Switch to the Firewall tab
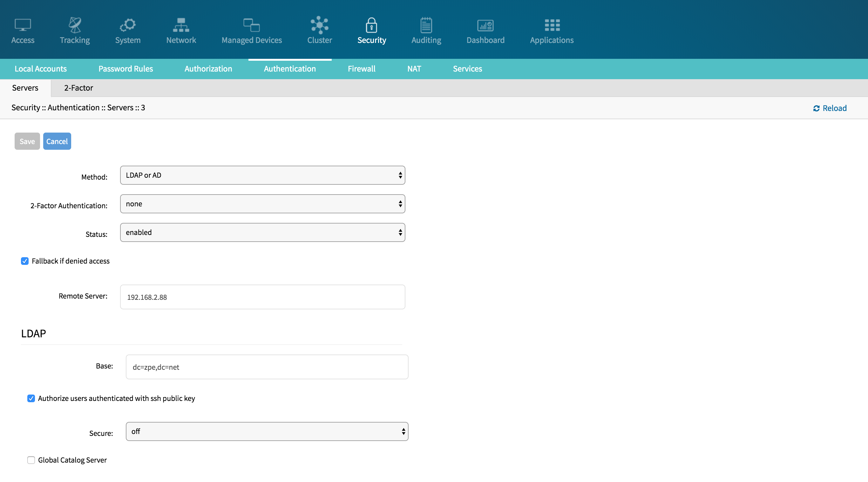 [x=362, y=69]
